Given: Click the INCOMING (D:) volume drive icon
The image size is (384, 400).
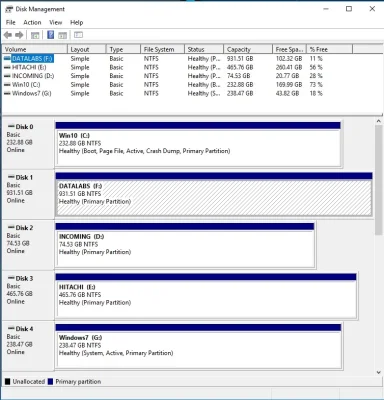Looking at the screenshot, I should click(7, 76).
